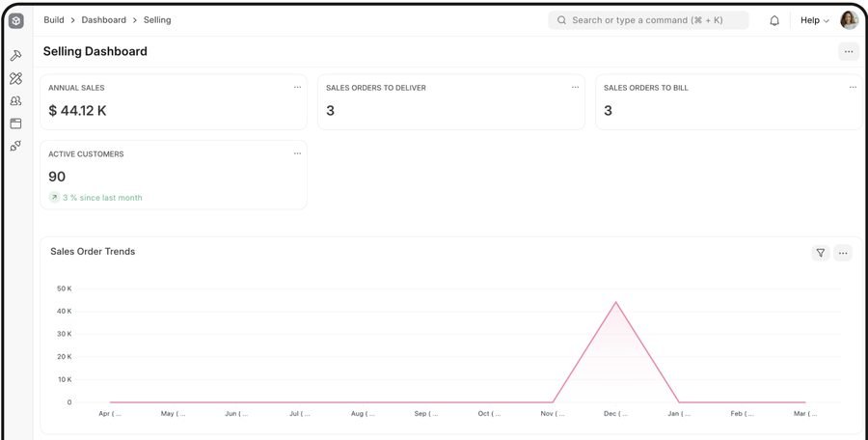Click the 'Jan (' x-axis label
Screen dimensions: 868x440
pyautogui.click(x=679, y=414)
